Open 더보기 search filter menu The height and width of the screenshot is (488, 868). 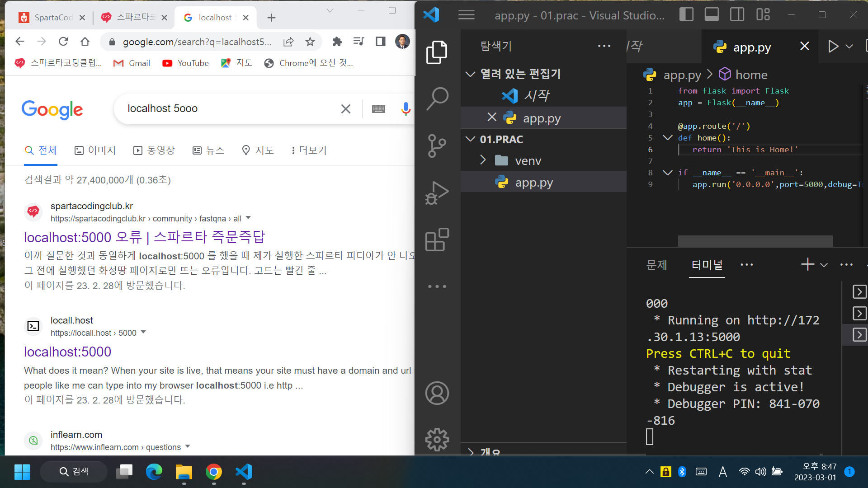point(310,150)
